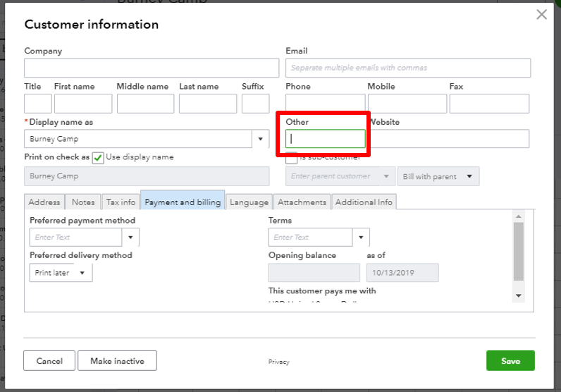This screenshot has width=561, height=392.
Task: Switch to the Address tab
Action: click(x=44, y=202)
